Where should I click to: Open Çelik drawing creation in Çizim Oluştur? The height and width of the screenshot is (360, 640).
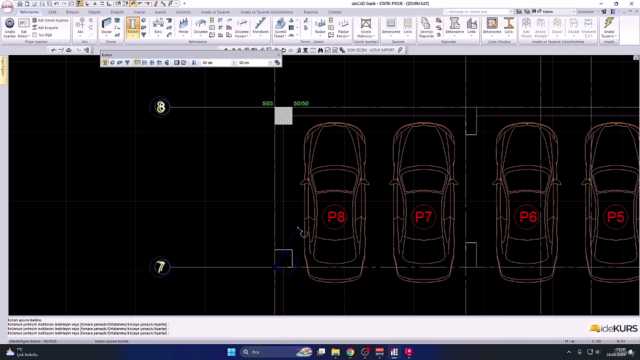coord(509,26)
